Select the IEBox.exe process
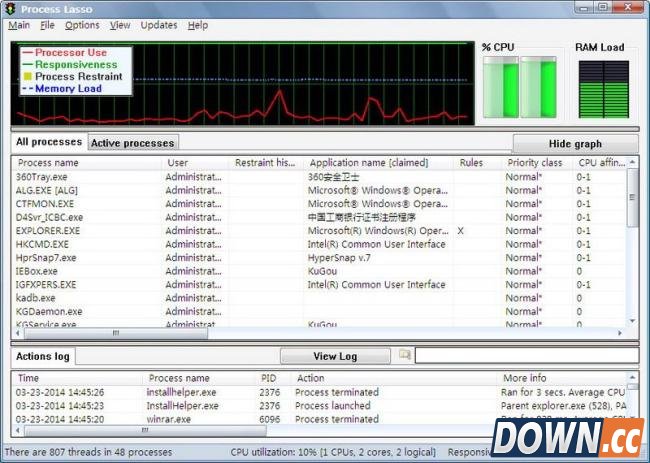Viewport: 650px width, 463px height. pos(319,271)
